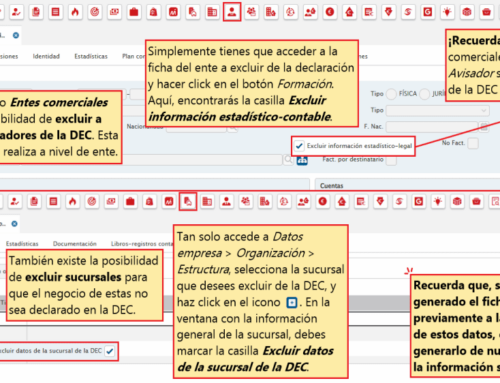Viewport: 500px width, 383px height.
Task: Click the list lines icon in the top toolbar
Action: pos(55,12)
